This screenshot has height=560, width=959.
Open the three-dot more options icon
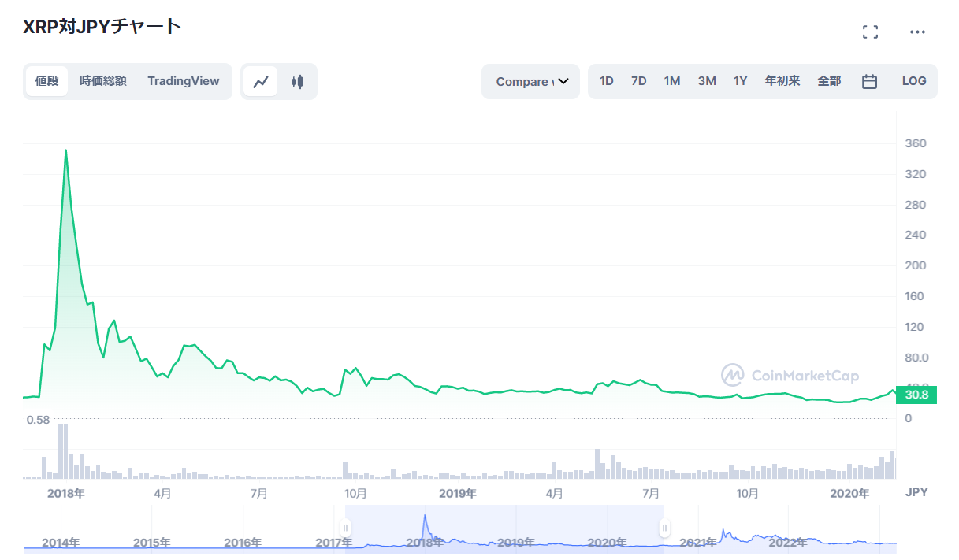coord(917,32)
